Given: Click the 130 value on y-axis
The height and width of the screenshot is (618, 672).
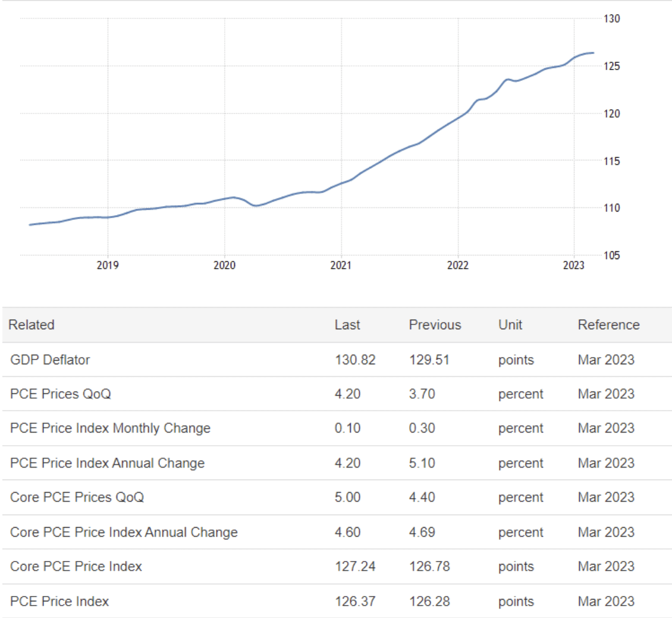Looking at the screenshot, I should 612,19.
